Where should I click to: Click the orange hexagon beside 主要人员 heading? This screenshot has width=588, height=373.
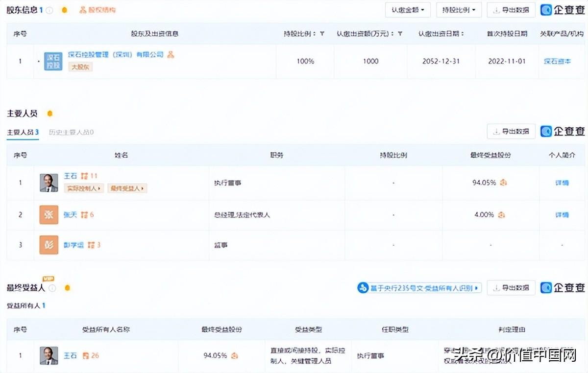coord(49,114)
